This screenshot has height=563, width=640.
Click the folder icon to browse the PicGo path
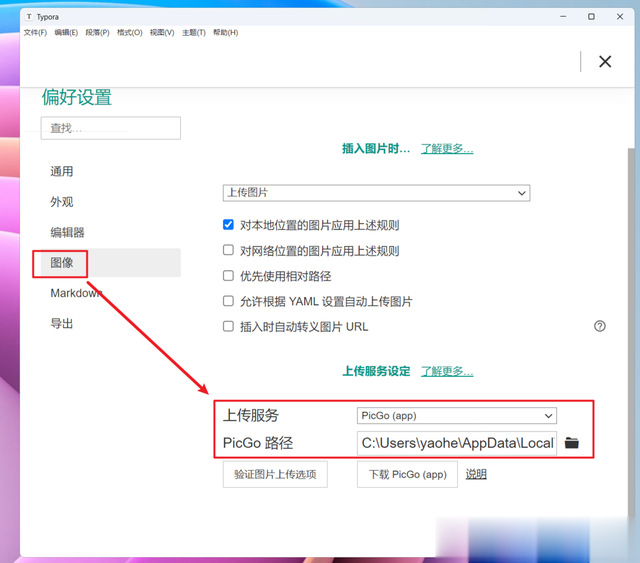point(571,443)
